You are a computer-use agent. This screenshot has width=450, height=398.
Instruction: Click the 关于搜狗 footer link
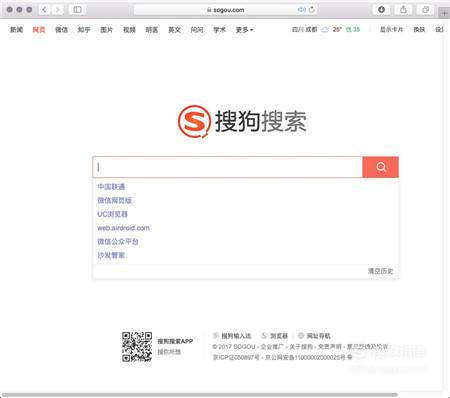301,347
